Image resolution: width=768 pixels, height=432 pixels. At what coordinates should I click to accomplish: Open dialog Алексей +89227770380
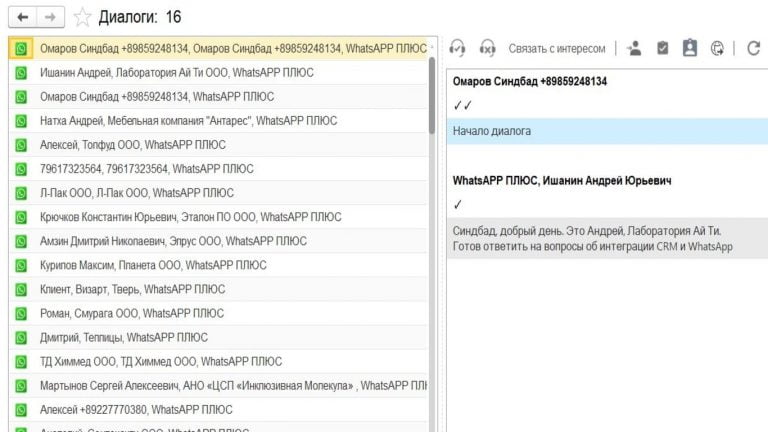pyautogui.click(x=218, y=409)
